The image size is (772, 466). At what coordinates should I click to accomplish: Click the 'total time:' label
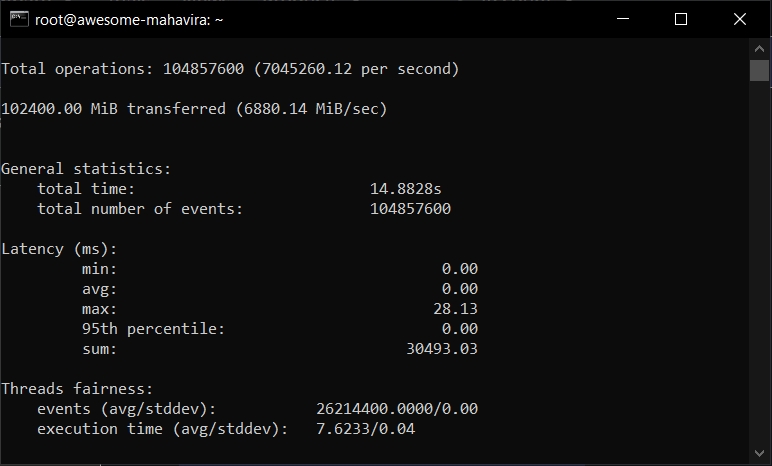(x=86, y=189)
